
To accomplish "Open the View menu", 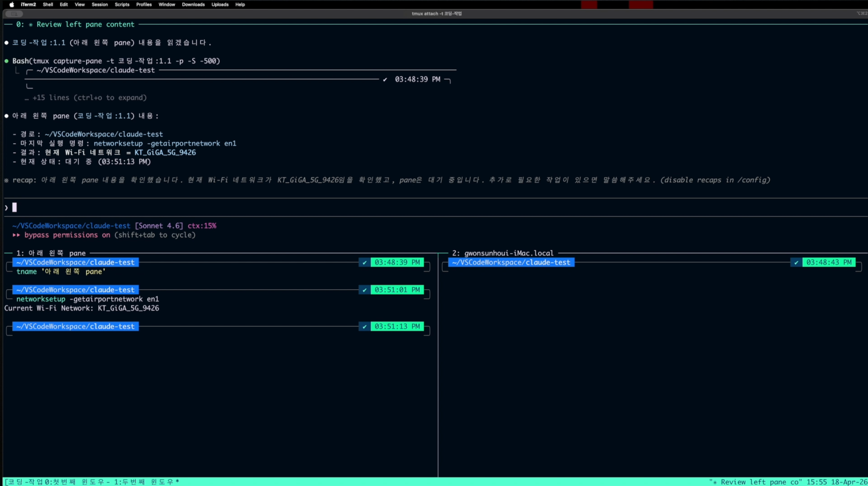I will pos(80,4).
